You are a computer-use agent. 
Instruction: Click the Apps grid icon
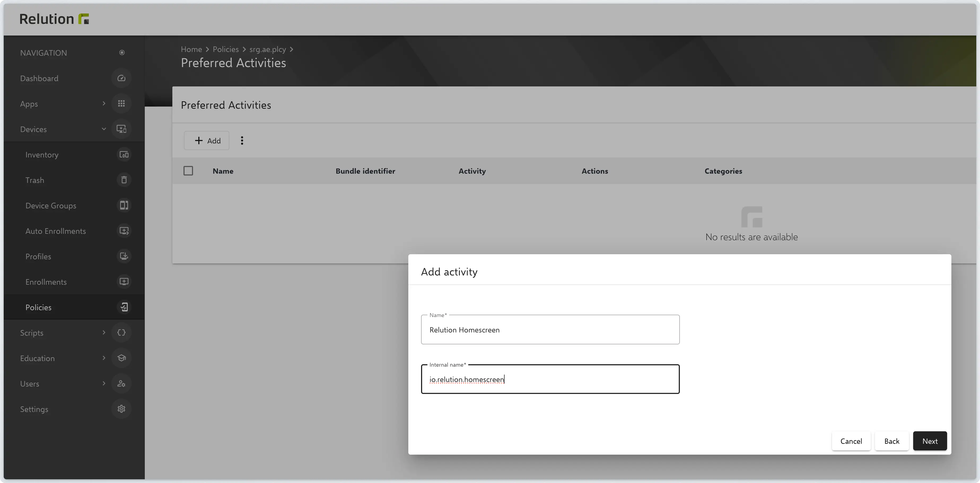[x=121, y=104]
